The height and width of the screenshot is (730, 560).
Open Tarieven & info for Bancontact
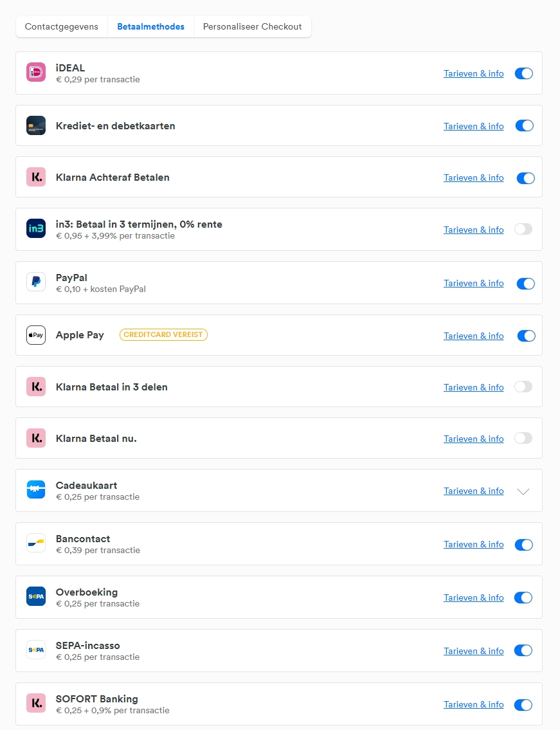(x=473, y=544)
